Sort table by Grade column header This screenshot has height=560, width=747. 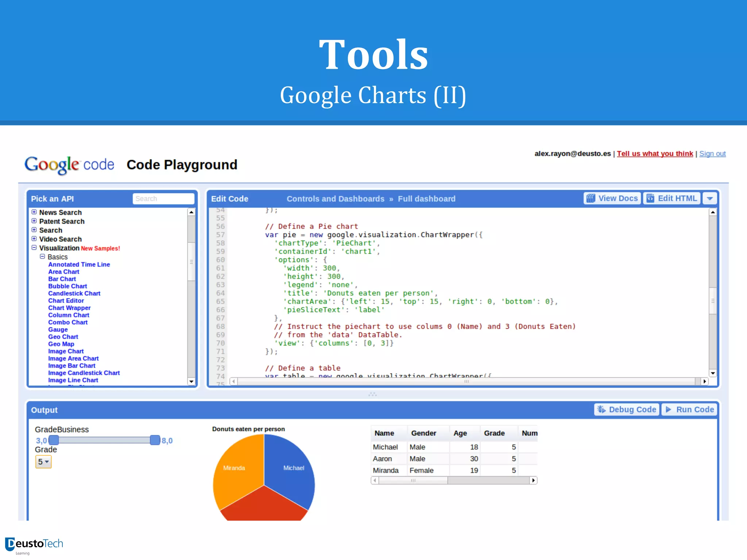click(499, 433)
